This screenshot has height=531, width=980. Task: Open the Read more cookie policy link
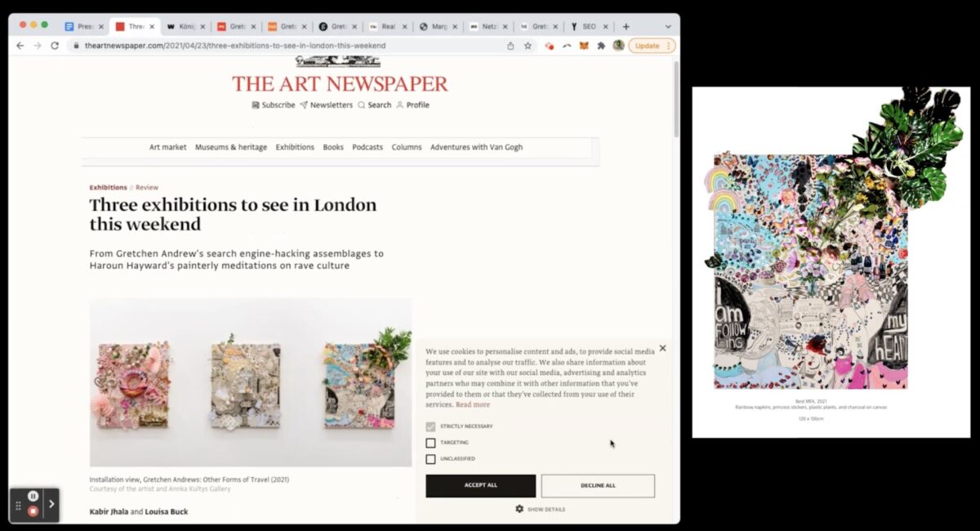[x=473, y=404]
